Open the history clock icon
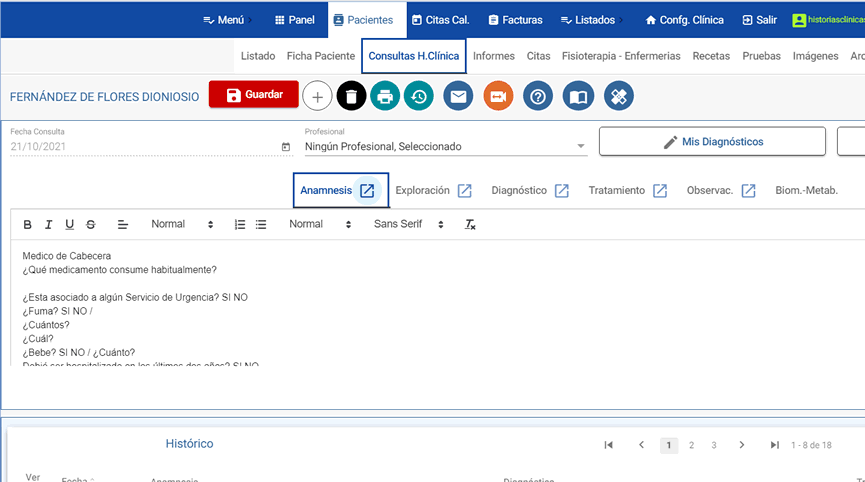 pyautogui.click(x=419, y=96)
